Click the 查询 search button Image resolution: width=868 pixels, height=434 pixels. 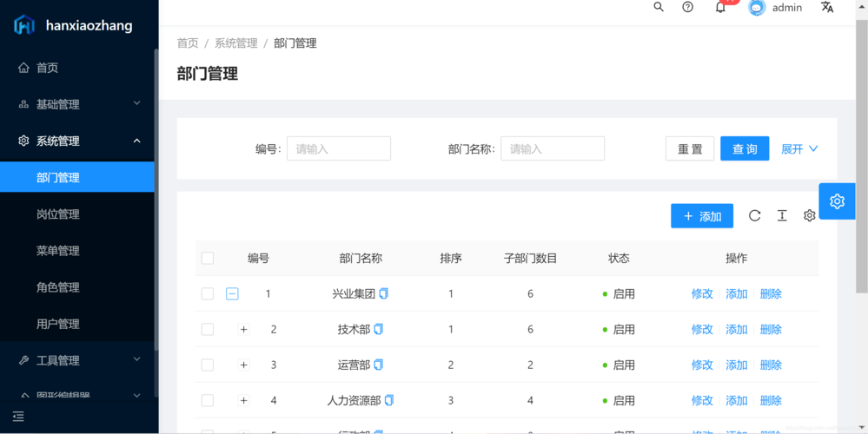(745, 148)
